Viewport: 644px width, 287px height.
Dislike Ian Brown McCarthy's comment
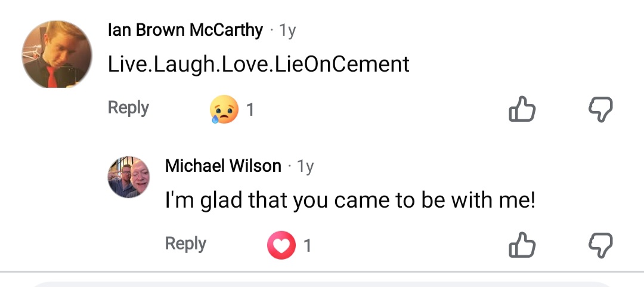point(600,109)
